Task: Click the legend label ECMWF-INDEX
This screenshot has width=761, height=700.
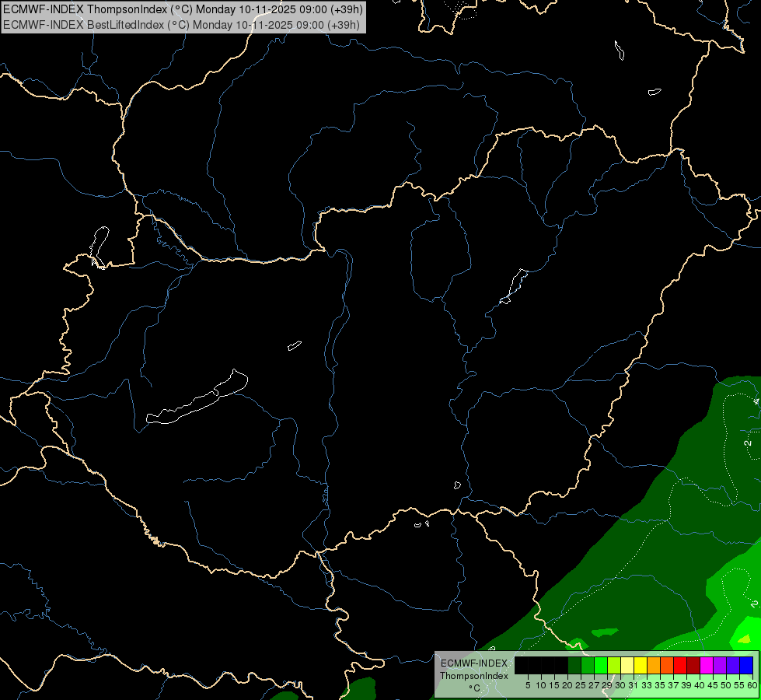Action: tap(474, 663)
